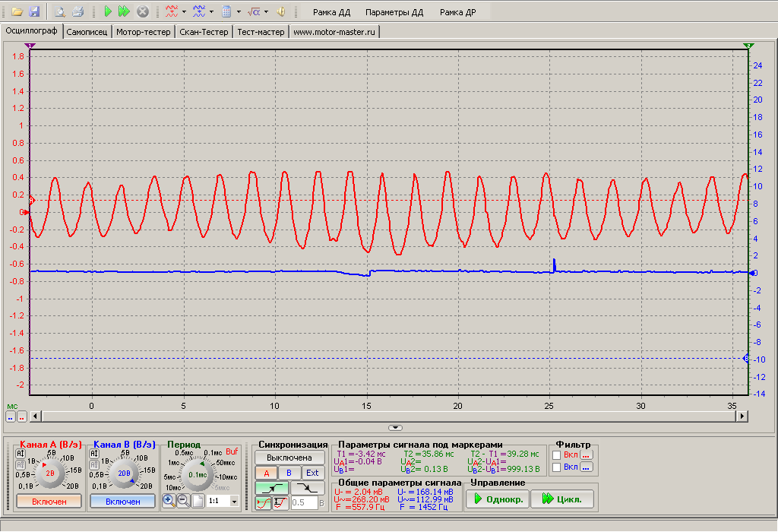
Task: Enable the blue channel B filter checkbox
Action: [x=557, y=467]
